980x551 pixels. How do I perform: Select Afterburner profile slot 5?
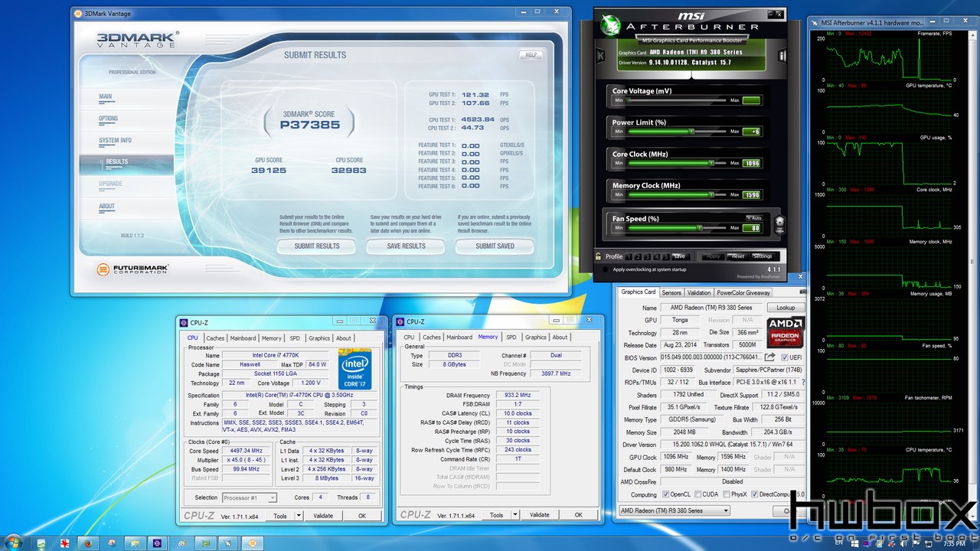[666, 256]
